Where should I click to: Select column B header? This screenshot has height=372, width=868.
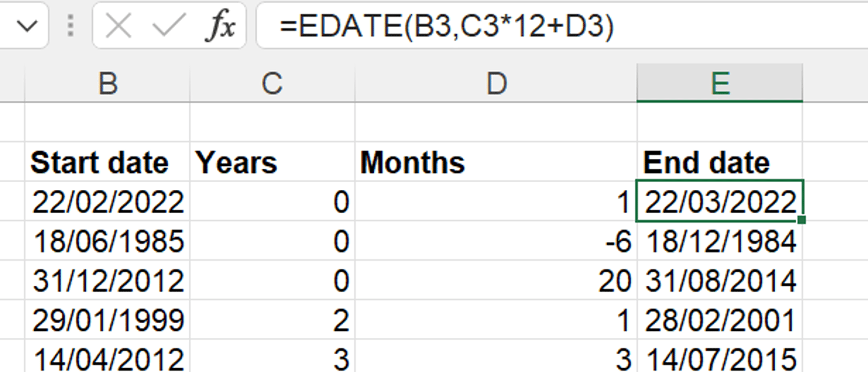coord(107,84)
